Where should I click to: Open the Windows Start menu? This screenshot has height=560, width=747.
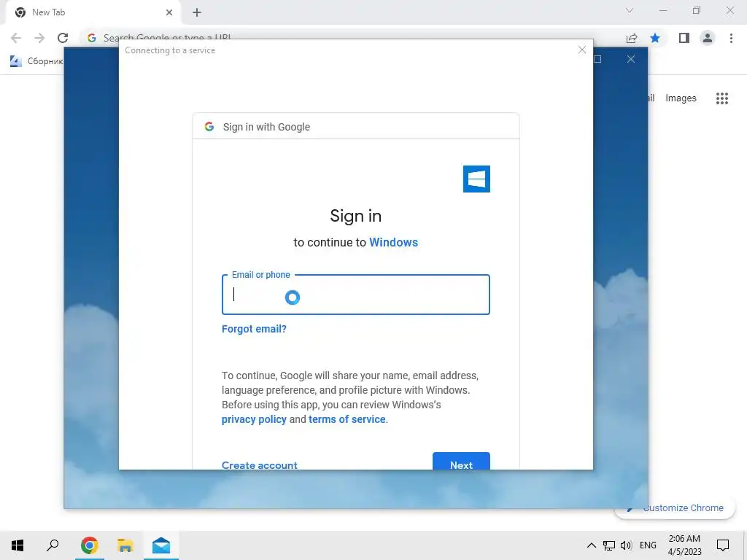point(18,545)
